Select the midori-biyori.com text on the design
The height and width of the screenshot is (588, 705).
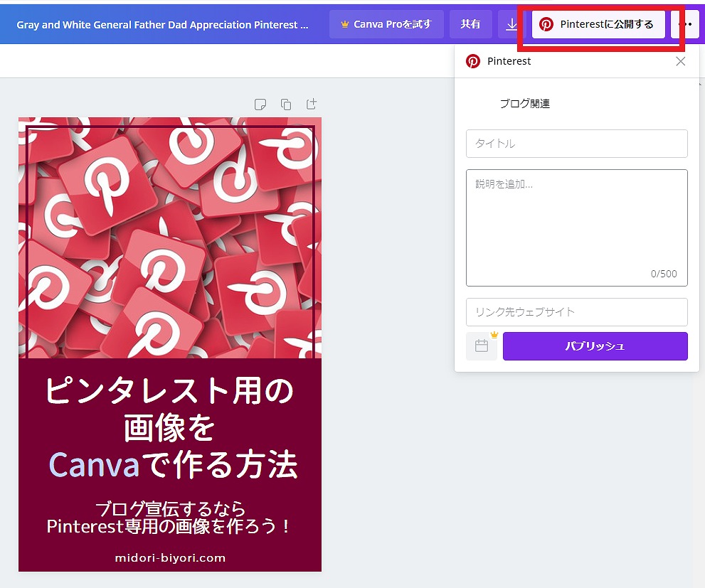tap(170, 558)
